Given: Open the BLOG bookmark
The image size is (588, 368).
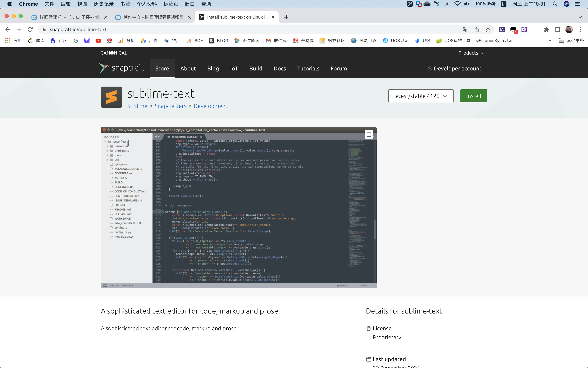Looking at the screenshot, I should (218, 40).
